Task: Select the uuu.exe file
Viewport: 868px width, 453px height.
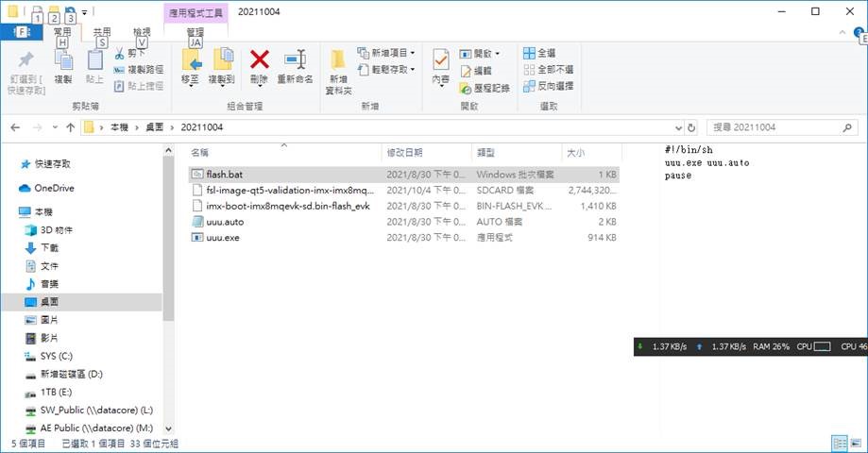Action: click(223, 238)
